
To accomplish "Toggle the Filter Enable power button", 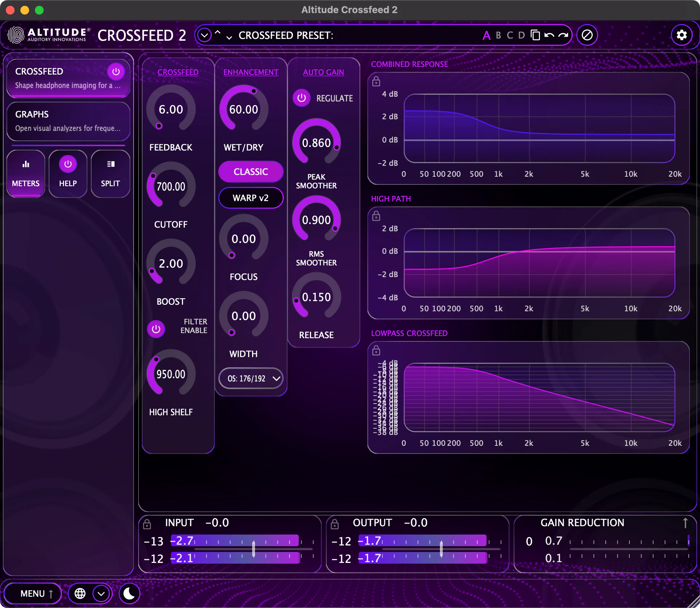I will tap(156, 329).
